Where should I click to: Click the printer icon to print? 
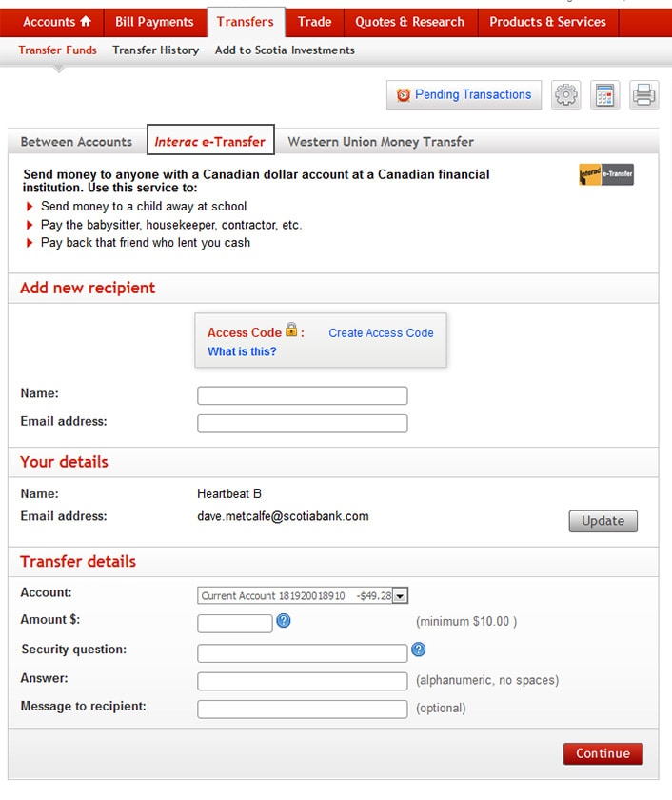tap(643, 95)
